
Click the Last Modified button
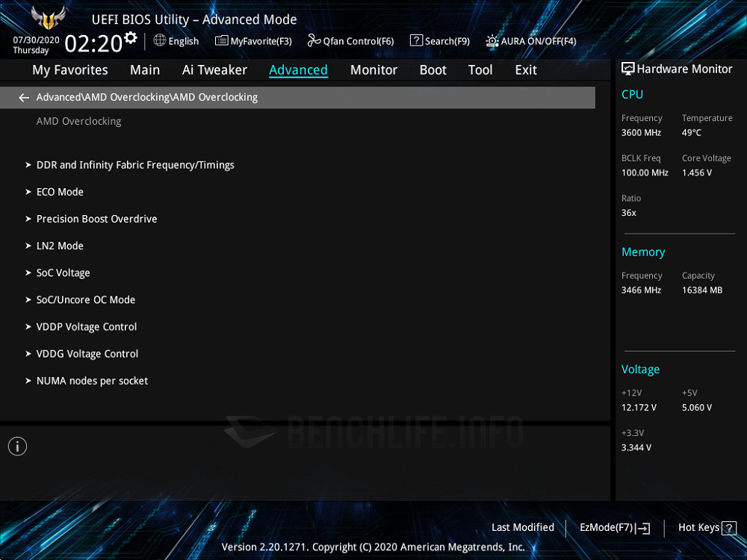click(x=522, y=527)
